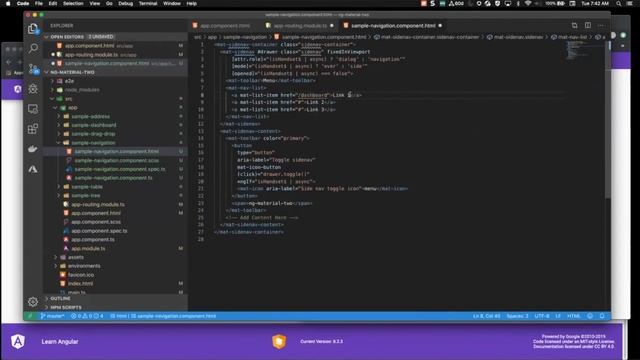This screenshot has height=360, width=640.
Task: Open the Selection menu
Action: tap(73, 3)
